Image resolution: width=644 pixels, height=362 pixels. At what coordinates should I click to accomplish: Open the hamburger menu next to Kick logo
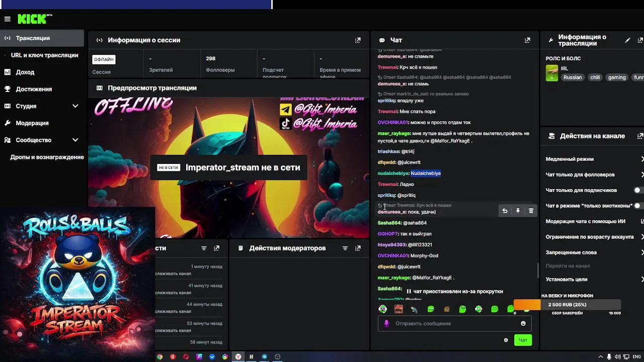(x=7, y=19)
